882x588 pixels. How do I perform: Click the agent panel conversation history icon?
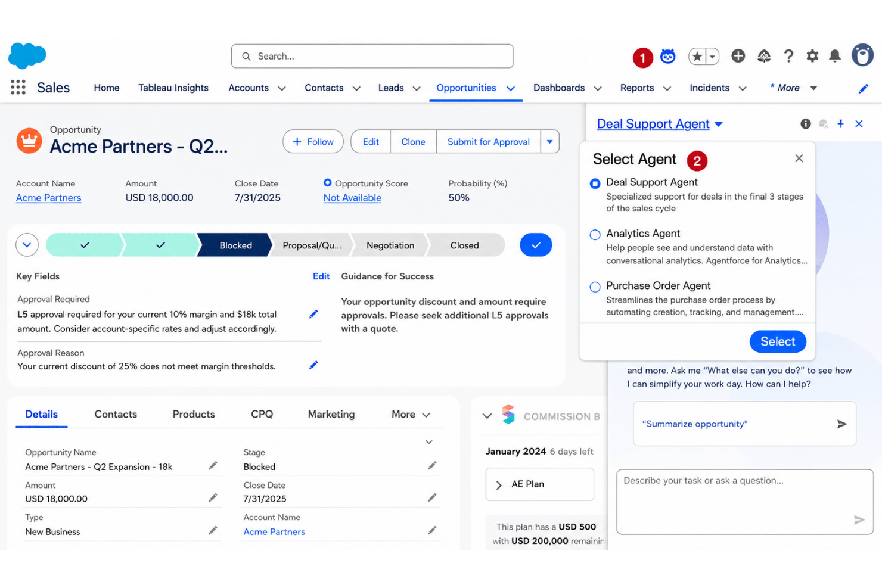[x=823, y=124]
